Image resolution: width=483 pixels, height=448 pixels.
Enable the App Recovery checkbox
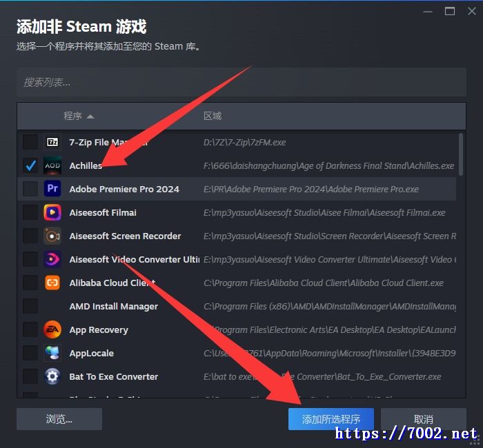point(30,329)
